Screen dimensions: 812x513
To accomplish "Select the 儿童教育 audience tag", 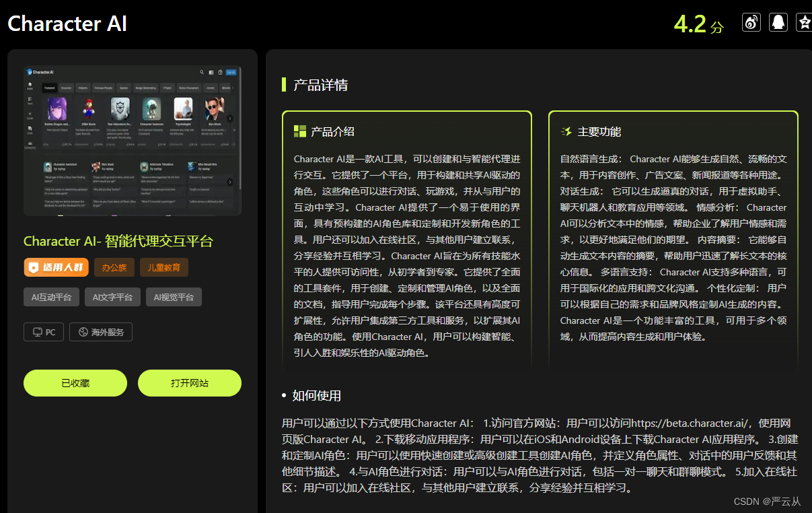I will tap(164, 267).
